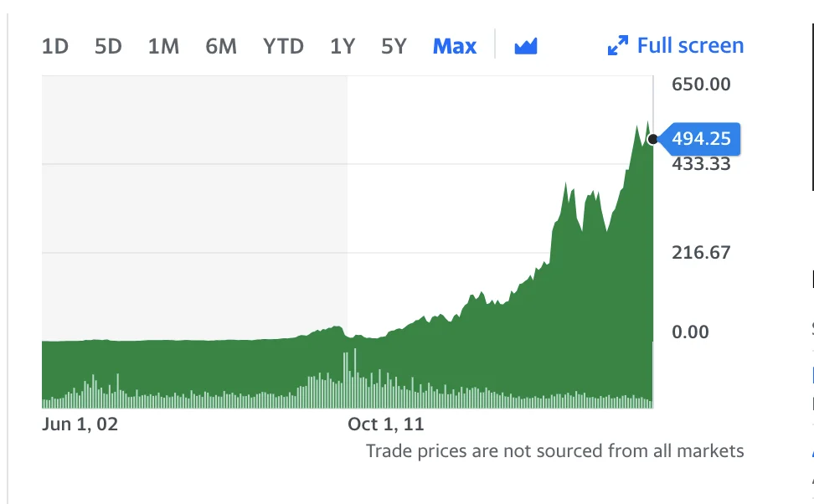This screenshot has width=814, height=504.
Task: Click the trade prices disclaimer text
Action: (554, 451)
